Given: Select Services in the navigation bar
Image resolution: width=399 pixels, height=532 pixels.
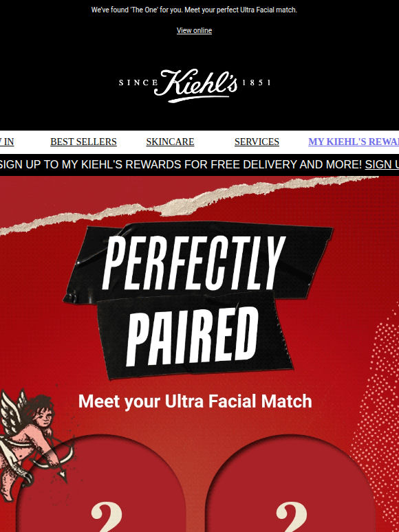Looking at the screenshot, I should (257, 142).
